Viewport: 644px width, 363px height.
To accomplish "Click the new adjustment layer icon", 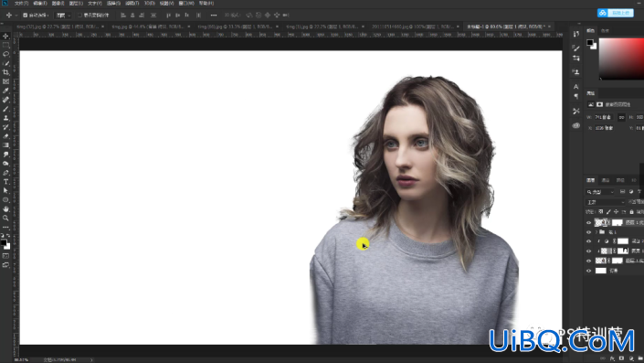I will click(x=631, y=358).
